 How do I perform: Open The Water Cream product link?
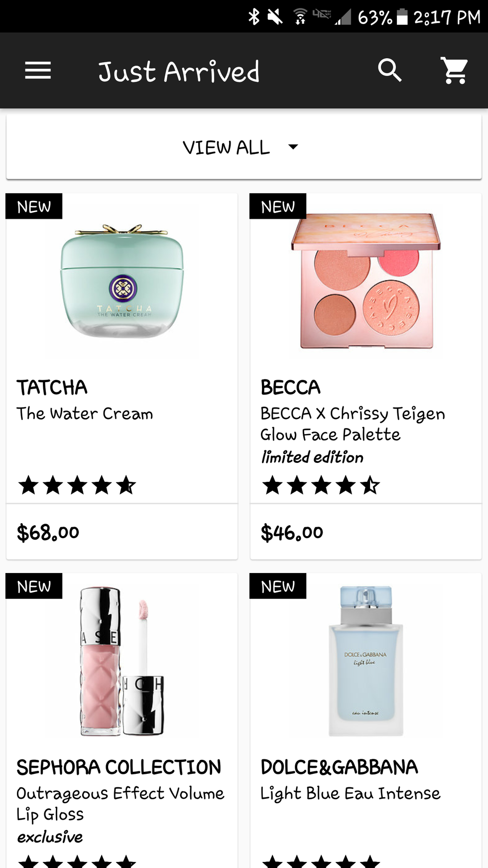click(x=85, y=414)
